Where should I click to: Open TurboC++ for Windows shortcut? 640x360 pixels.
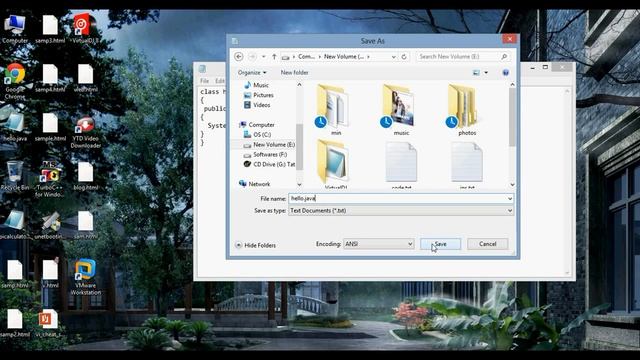point(50,180)
